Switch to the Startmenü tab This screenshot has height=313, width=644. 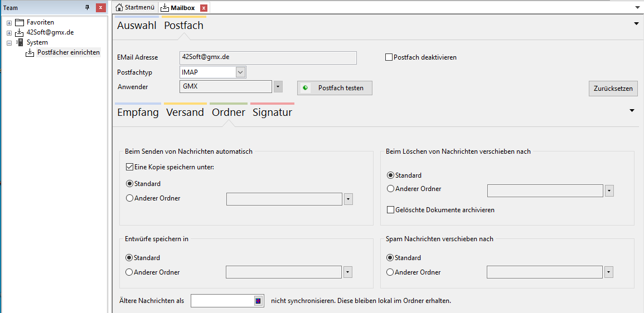[x=135, y=7]
